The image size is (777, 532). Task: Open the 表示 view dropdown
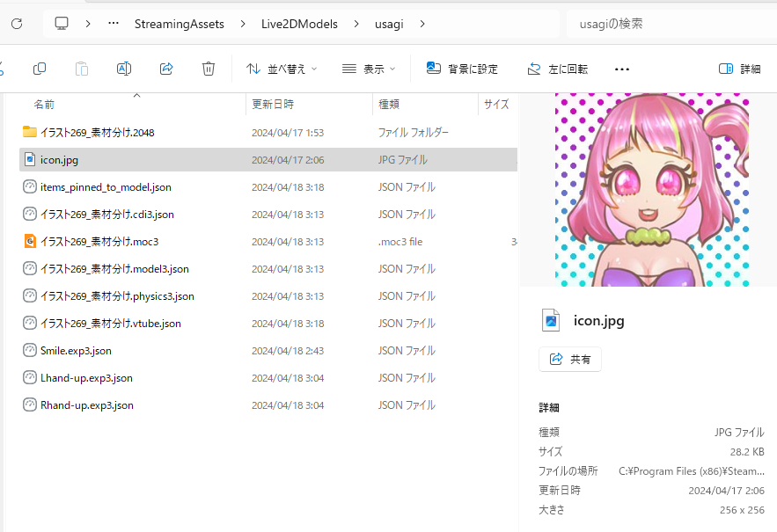coord(369,69)
